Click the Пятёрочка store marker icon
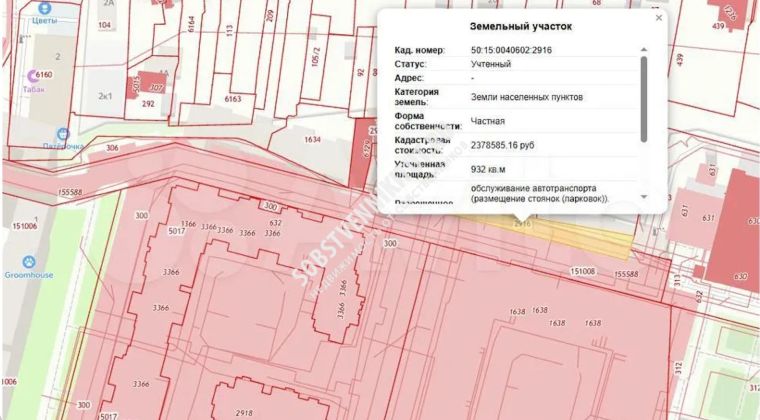The height and width of the screenshot is (420, 760). click(x=63, y=133)
